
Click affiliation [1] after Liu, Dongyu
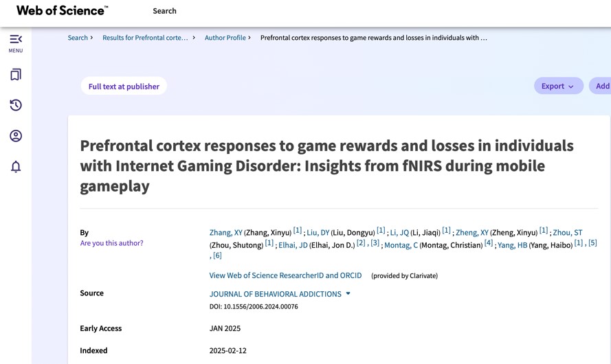pyautogui.click(x=381, y=231)
